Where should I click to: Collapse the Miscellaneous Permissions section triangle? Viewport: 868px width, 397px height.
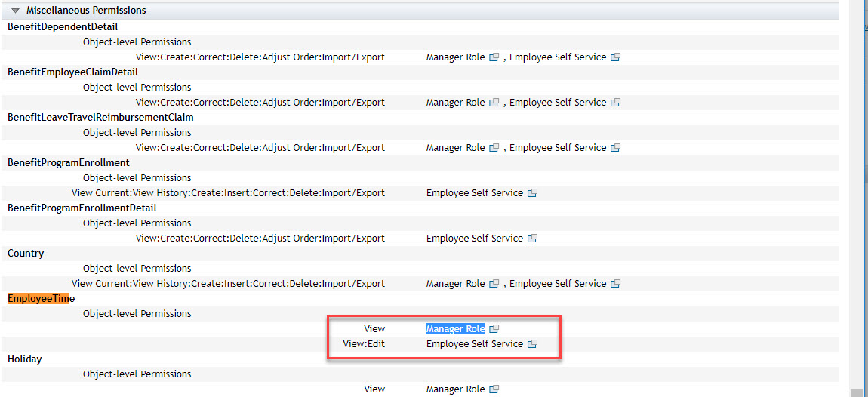pyautogui.click(x=16, y=11)
